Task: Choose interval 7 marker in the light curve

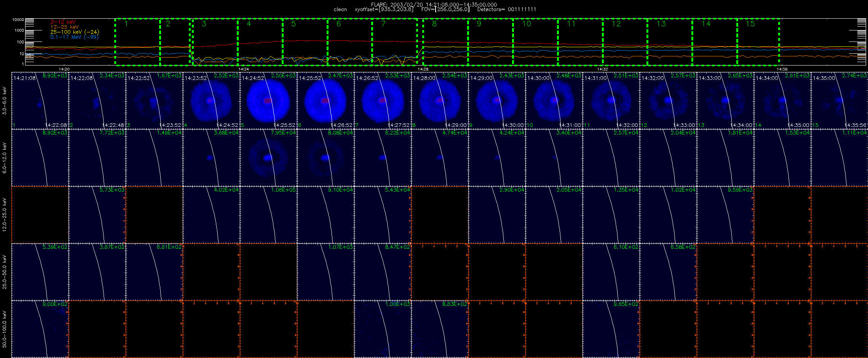Action: tap(383, 24)
